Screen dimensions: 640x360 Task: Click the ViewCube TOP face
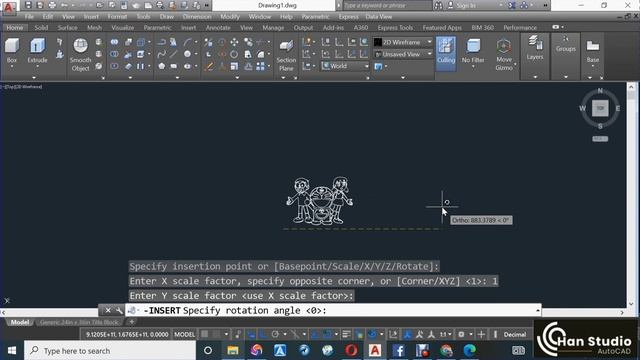click(x=600, y=108)
